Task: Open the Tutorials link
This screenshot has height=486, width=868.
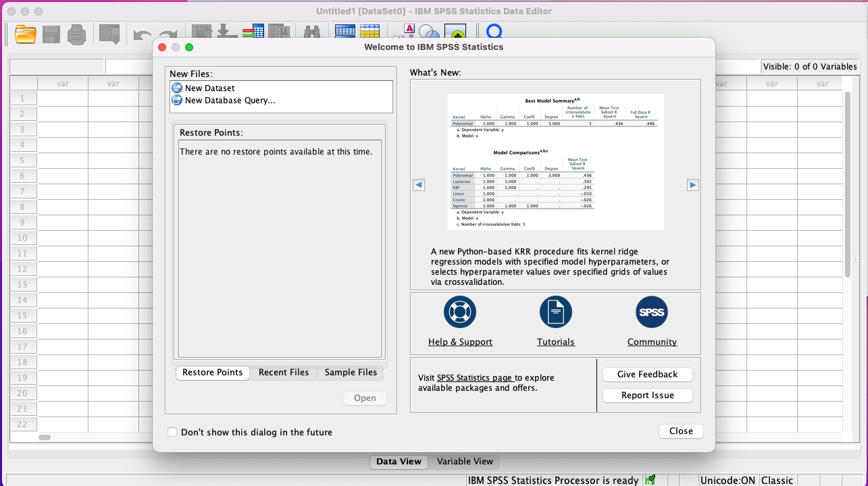Action: [556, 342]
